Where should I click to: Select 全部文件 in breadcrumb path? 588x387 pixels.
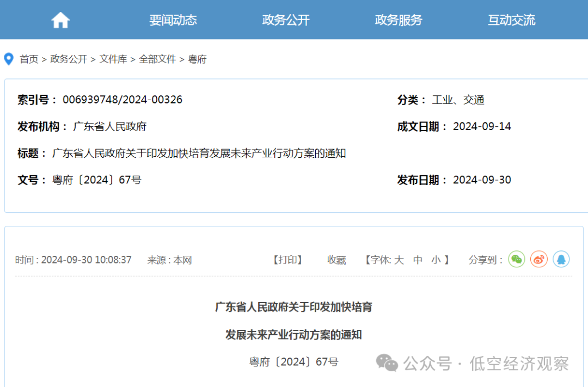tap(157, 59)
